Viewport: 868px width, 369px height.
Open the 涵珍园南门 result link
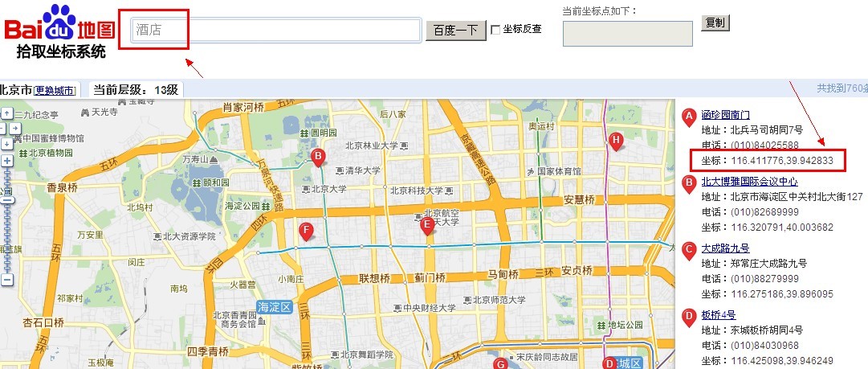[x=725, y=115]
